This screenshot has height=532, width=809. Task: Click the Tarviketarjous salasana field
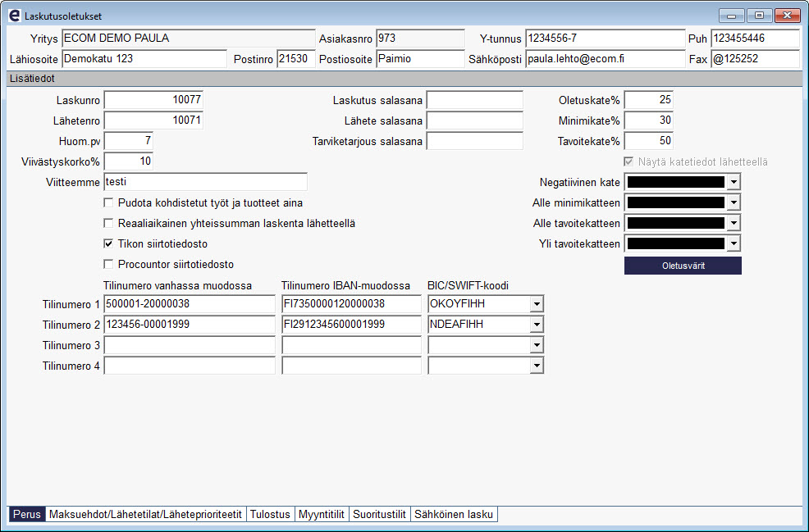pos(475,141)
